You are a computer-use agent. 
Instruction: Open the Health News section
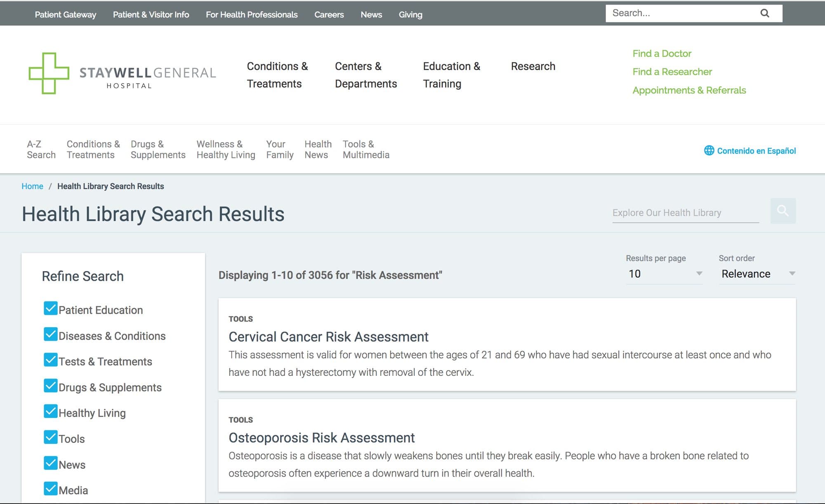click(x=318, y=150)
